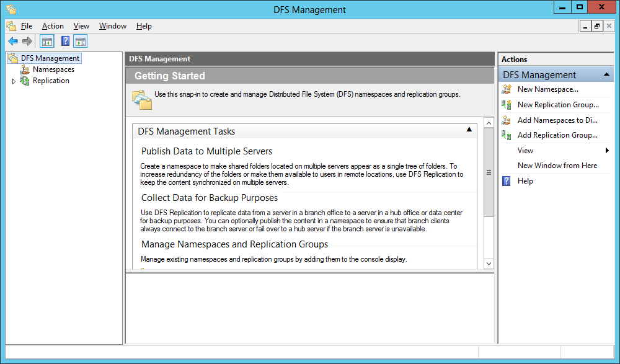Image resolution: width=620 pixels, height=364 pixels.
Task: Click the Namespaces tree node icon
Action: (25, 69)
